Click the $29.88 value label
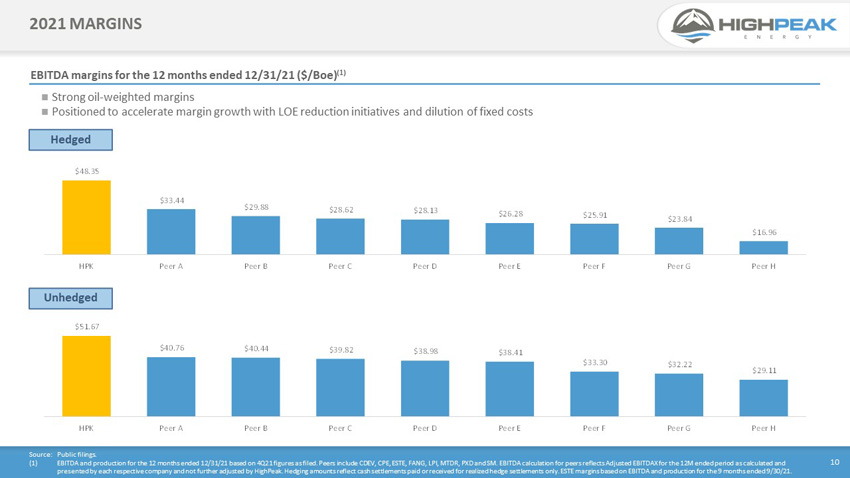 point(256,207)
